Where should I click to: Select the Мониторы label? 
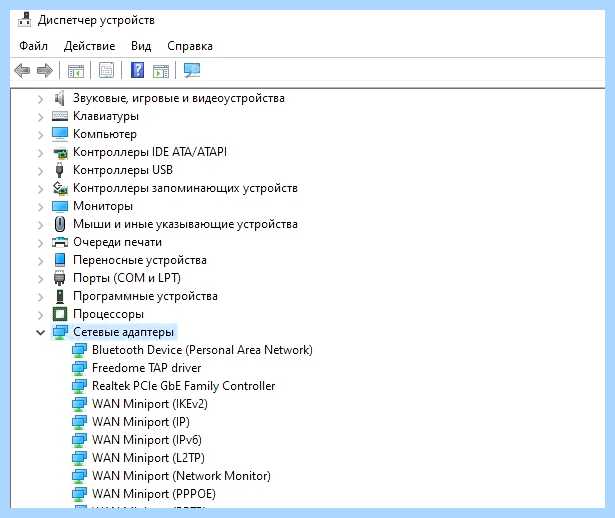pos(103,206)
